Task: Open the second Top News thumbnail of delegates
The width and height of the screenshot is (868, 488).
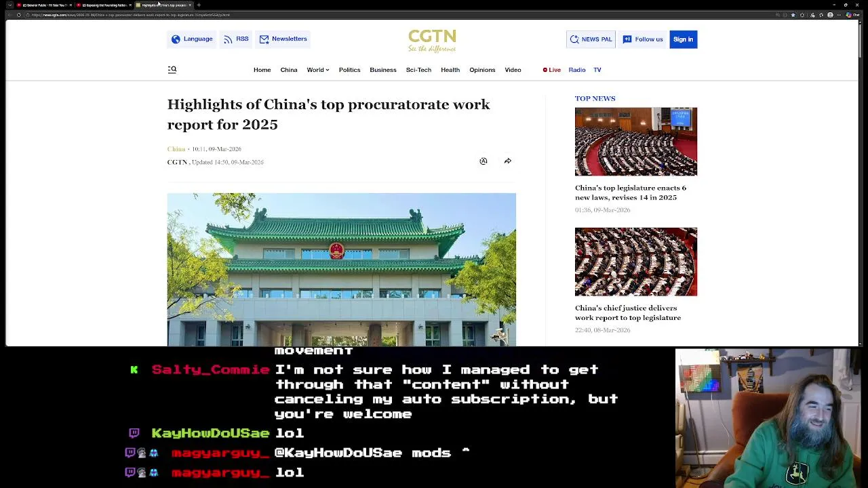Action: click(636, 262)
